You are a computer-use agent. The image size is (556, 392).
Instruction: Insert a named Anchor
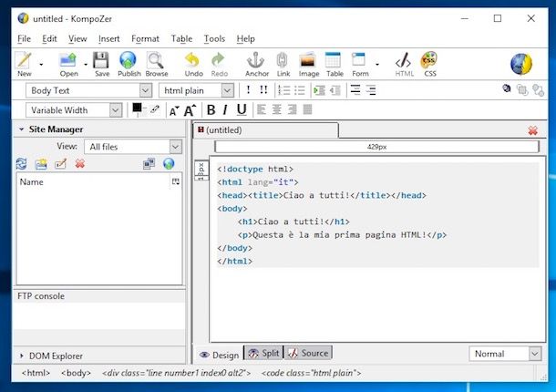(257, 64)
